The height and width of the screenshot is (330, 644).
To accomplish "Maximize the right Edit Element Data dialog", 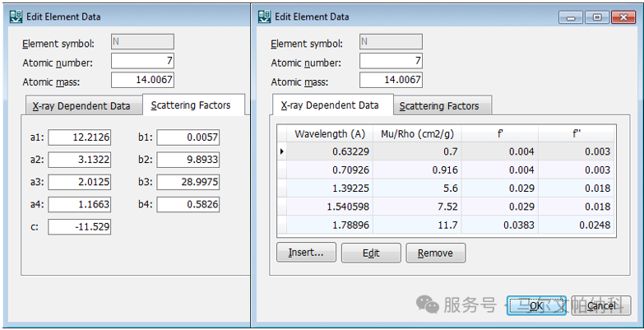I will coord(597,17).
